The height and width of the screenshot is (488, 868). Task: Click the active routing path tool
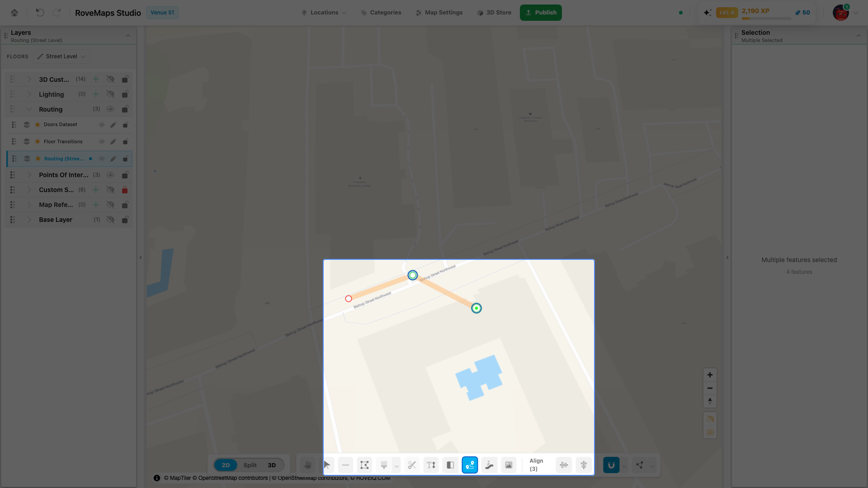coord(470,465)
